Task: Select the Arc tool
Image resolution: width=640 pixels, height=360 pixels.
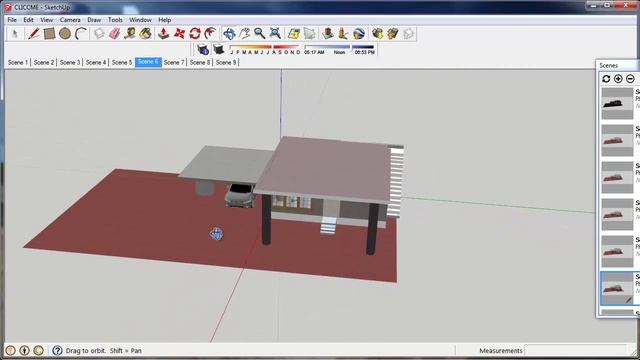Action: (81, 34)
